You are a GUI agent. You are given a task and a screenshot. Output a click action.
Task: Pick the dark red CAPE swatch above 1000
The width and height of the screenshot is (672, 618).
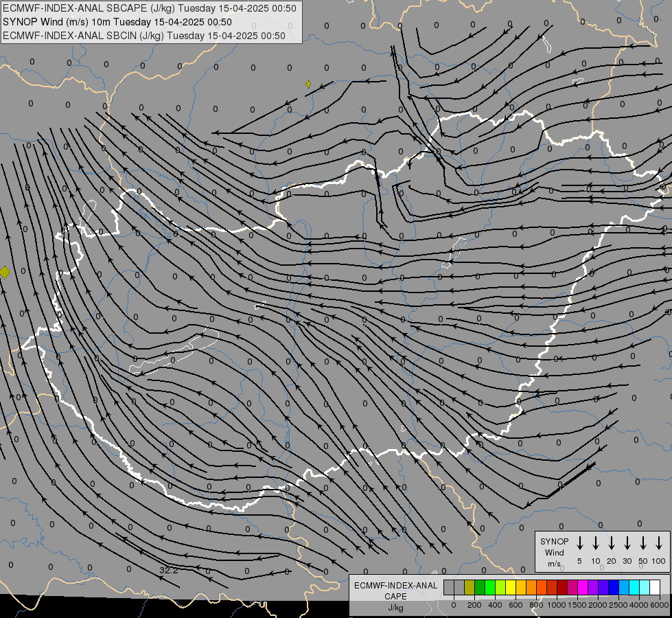[x=562, y=587]
